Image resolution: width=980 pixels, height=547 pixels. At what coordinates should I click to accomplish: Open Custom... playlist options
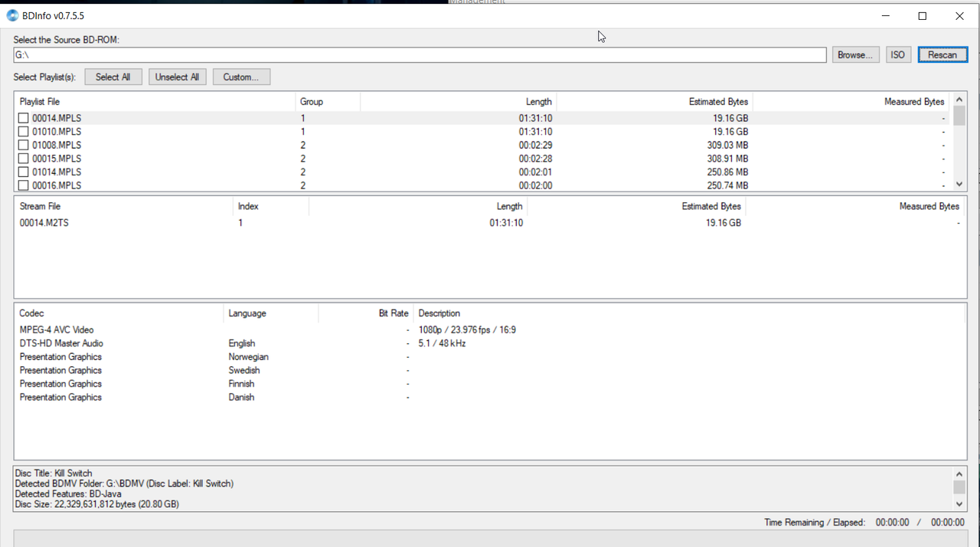tap(241, 77)
